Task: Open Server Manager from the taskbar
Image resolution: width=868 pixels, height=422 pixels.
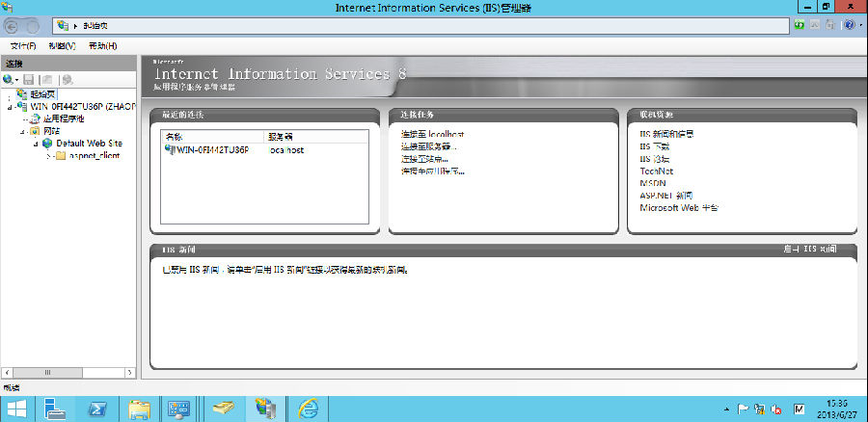Action: coord(55,409)
